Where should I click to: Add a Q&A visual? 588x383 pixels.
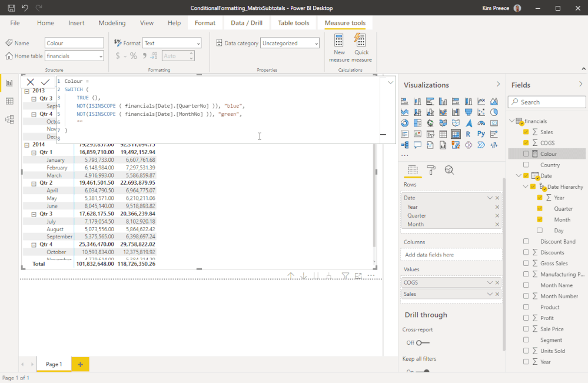(x=417, y=145)
